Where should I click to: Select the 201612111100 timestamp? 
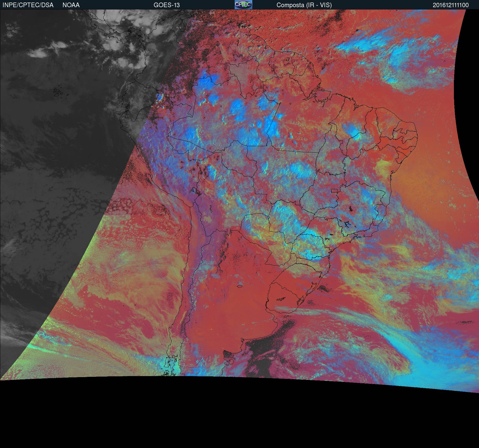coord(451,5)
